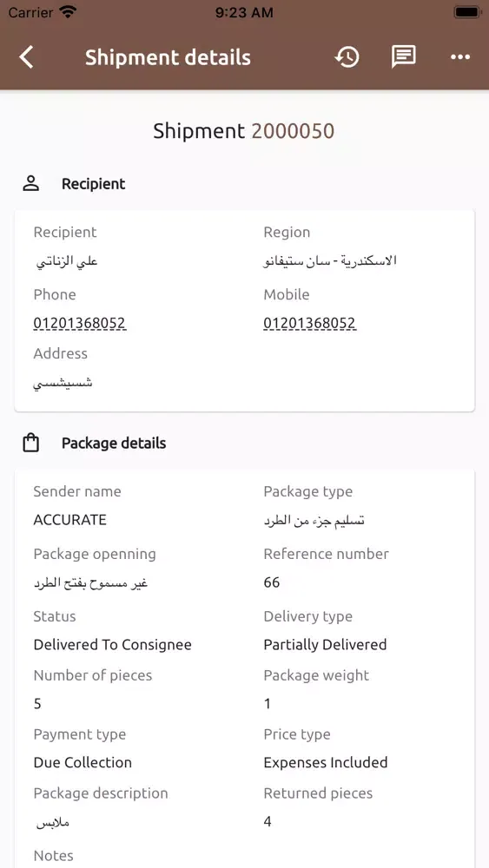Tap the Due Collection payment type
Screen dimensions: 489x868
(x=83, y=762)
